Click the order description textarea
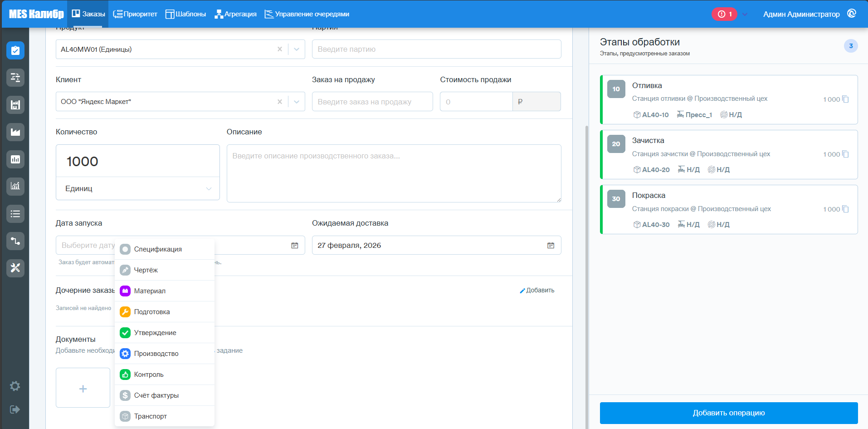The image size is (868, 429). click(x=394, y=173)
